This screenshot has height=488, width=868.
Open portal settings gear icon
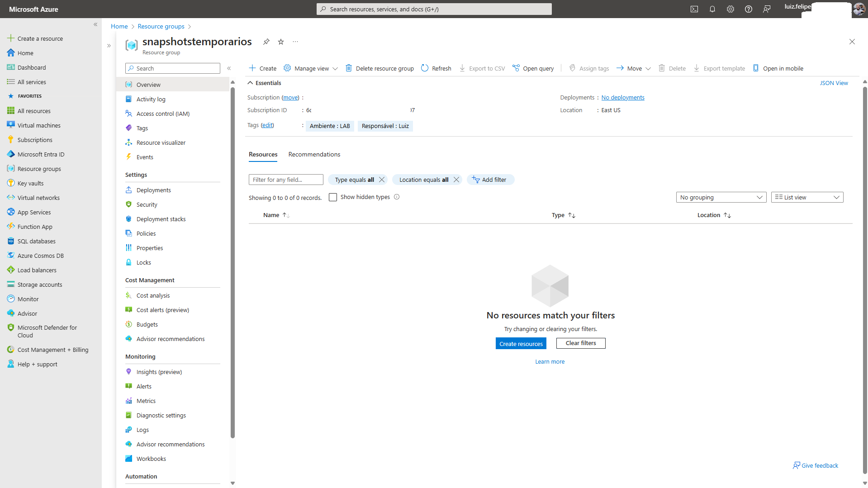(x=730, y=9)
